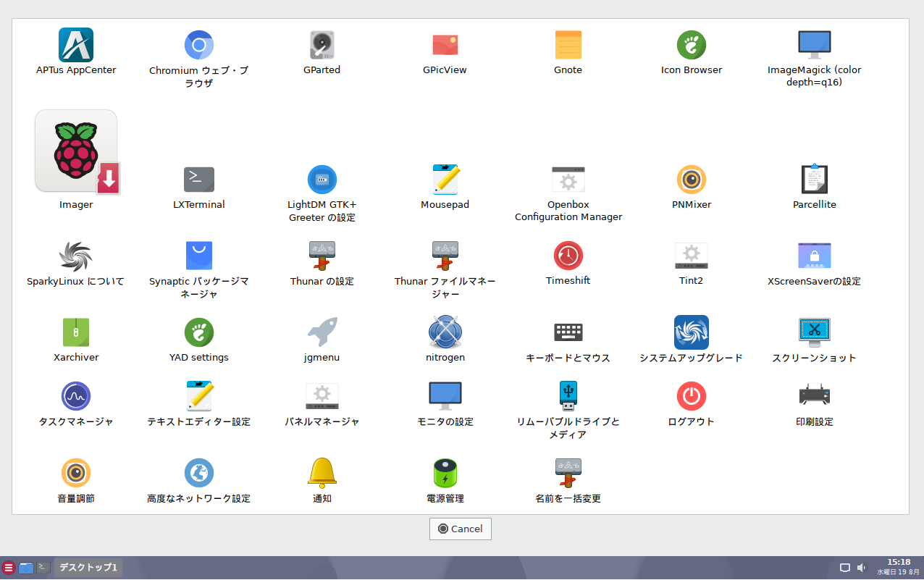
Task: Open リムーバブルドライブとメディア settings
Action: (568, 396)
